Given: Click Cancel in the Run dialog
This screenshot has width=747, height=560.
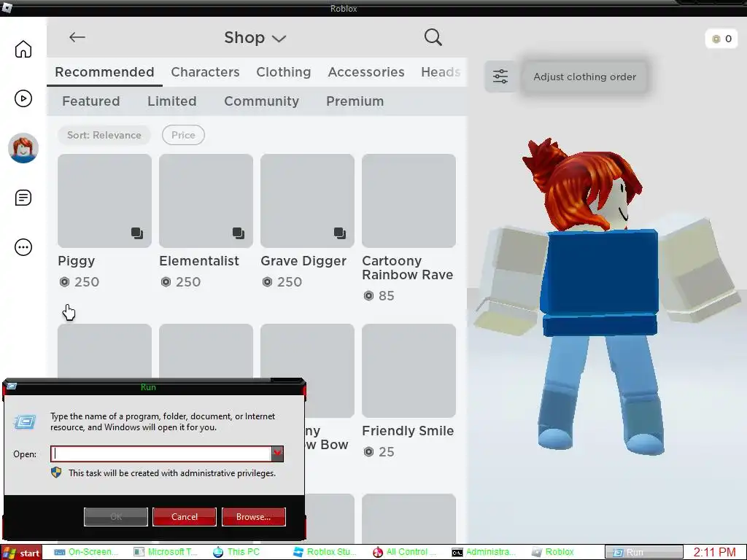Looking at the screenshot, I should (x=185, y=517).
